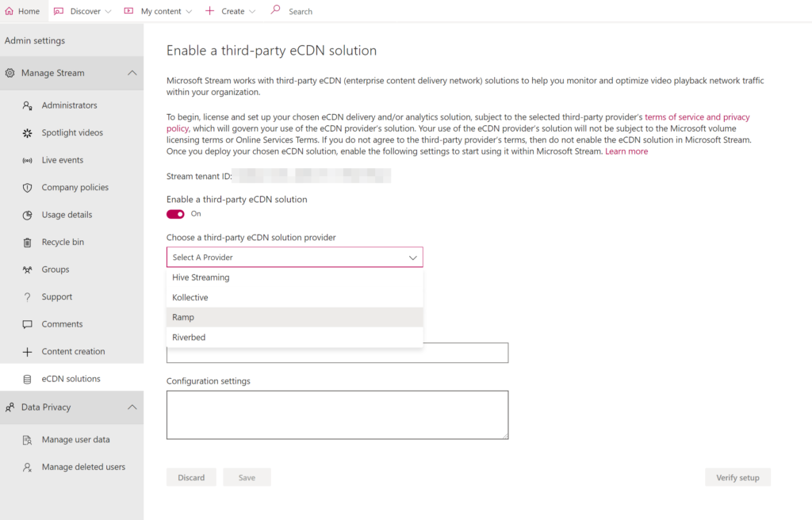The height and width of the screenshot is (520, 812).
Task: Follow the Learn more link
Action: pyautogui.click(x=626, y=151)
